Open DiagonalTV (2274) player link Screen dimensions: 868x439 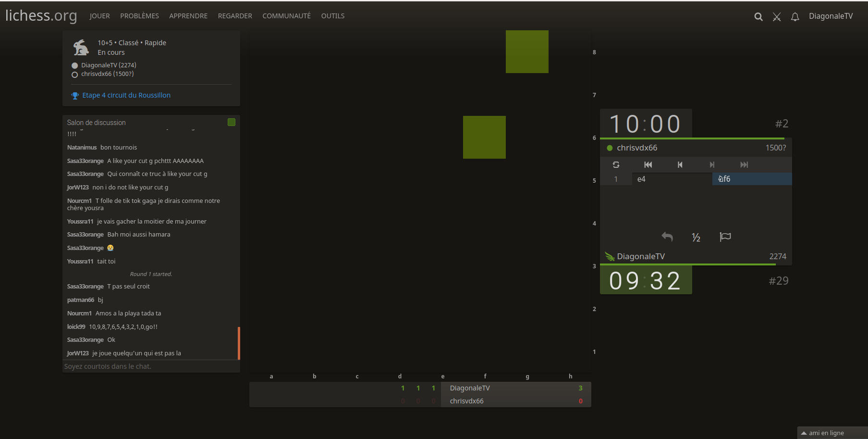pos(109,65)
